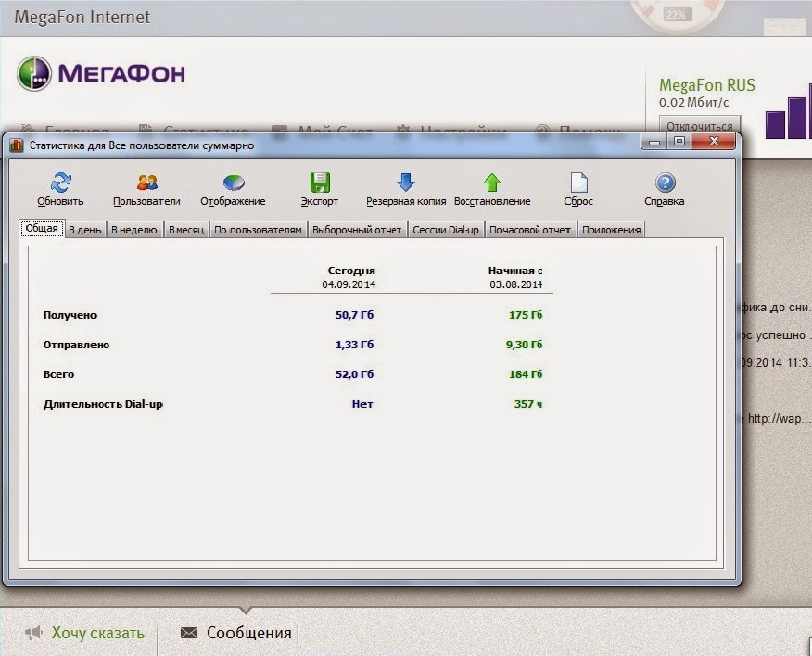Switch to the В день tab
The width and height of the screenshot is (812, 656).
(x=85, y=230)
